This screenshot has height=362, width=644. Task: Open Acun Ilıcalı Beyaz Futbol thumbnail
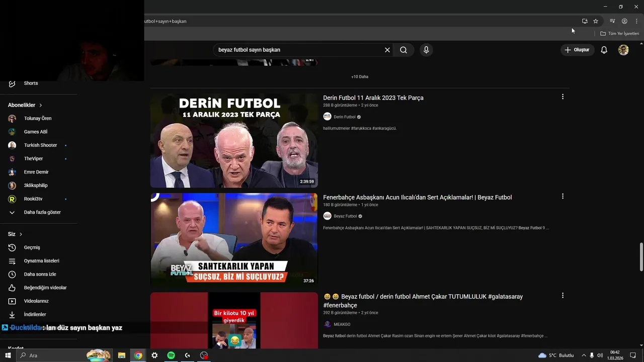[234, 239]
